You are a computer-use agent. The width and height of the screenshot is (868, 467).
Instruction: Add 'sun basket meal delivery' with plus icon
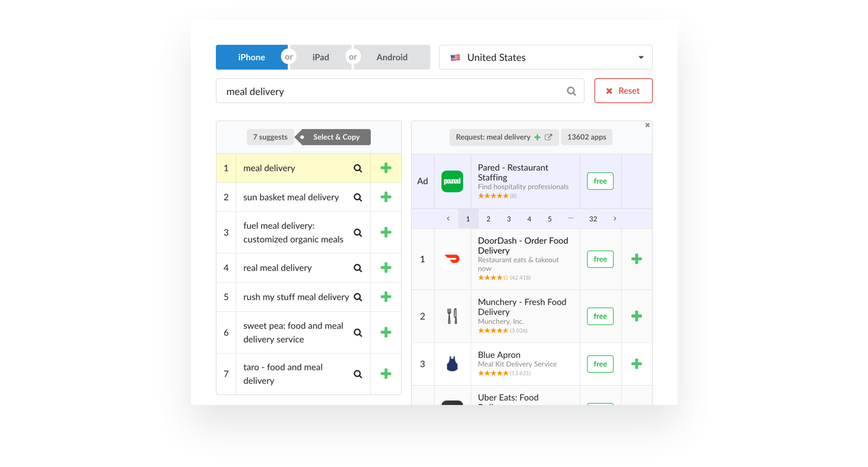(386, 197)
